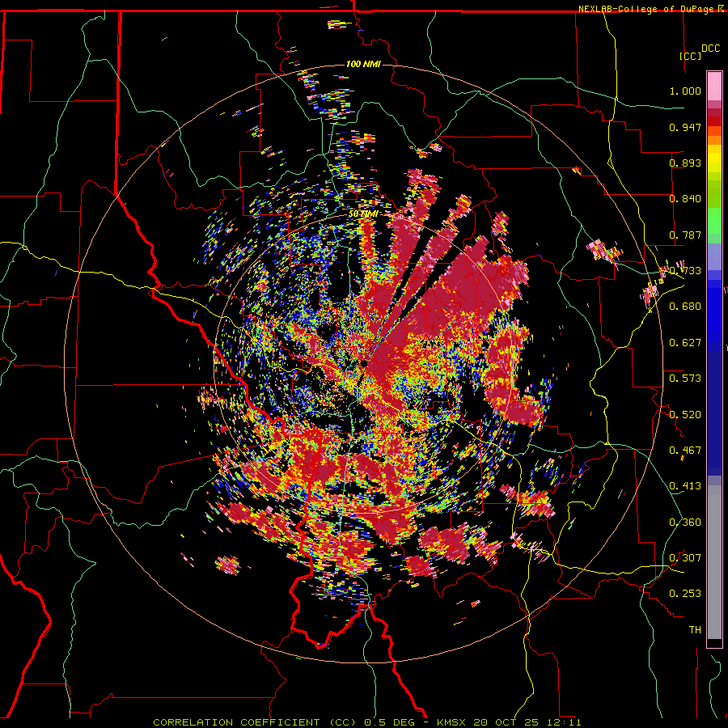Click the pink top segment of color bar
This screenshot has height=728, width=728.
[x=714, y=86]
